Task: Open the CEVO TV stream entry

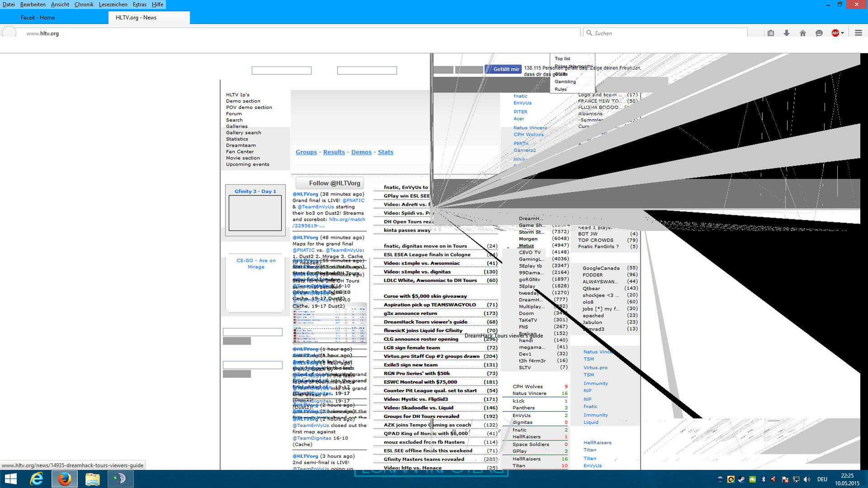Action: tap(530, 252)
